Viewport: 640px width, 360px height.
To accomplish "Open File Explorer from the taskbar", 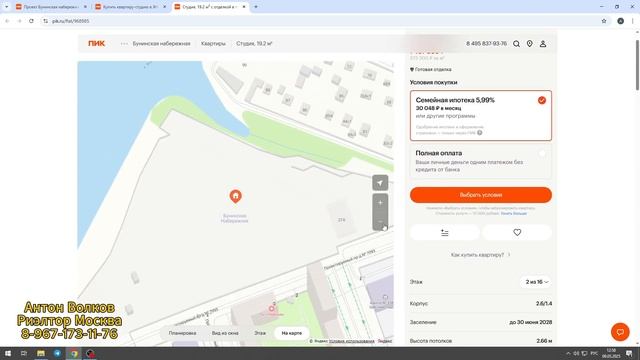I will tap(41, 353).
